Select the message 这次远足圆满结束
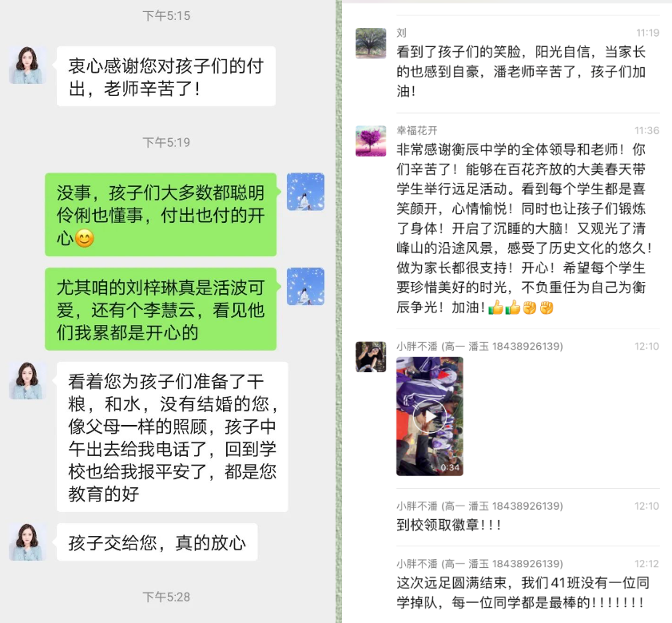This screenshot has width=672, height=623. pyautogui.click(x=523, y=593)
